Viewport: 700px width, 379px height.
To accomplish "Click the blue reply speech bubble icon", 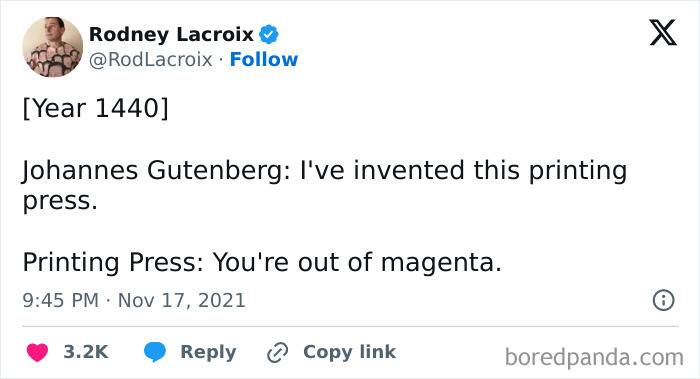I will (x=155, y=352).
